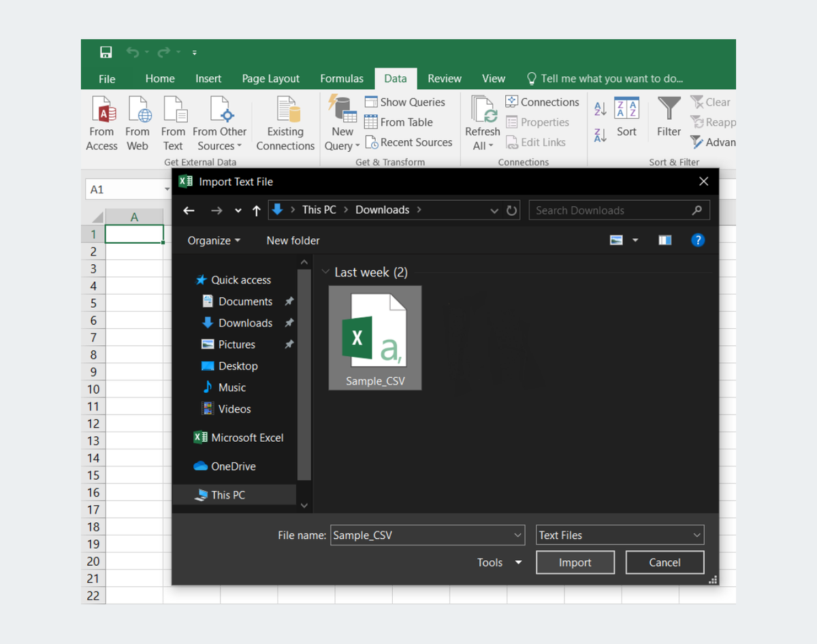Toggle the Filter funnel button
817x644 pixels.
[x=669, y=118]
